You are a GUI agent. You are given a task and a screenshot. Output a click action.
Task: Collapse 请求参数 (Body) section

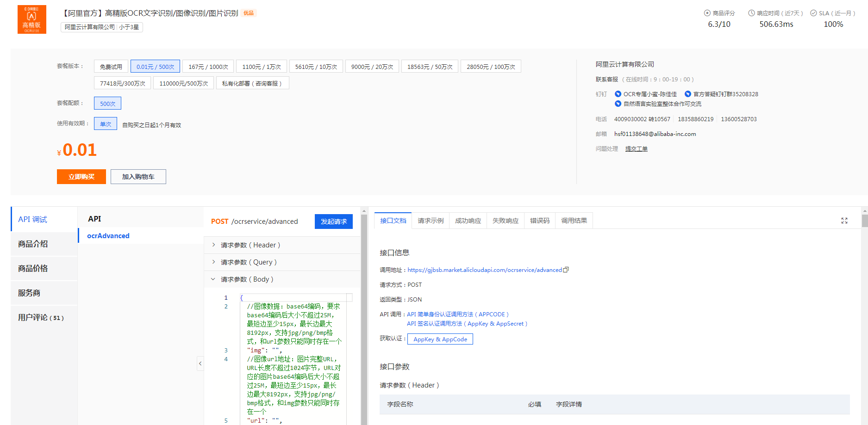[282, 279]
